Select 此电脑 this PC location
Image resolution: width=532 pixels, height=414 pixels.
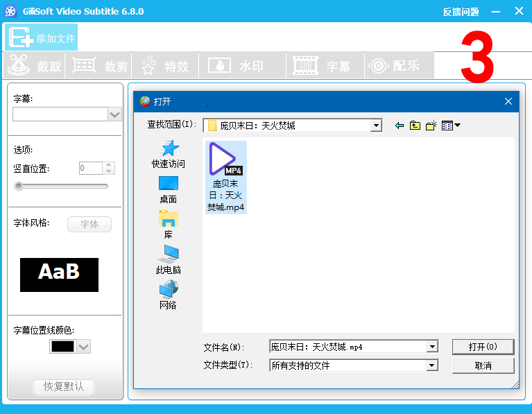[x=169, y=259]
